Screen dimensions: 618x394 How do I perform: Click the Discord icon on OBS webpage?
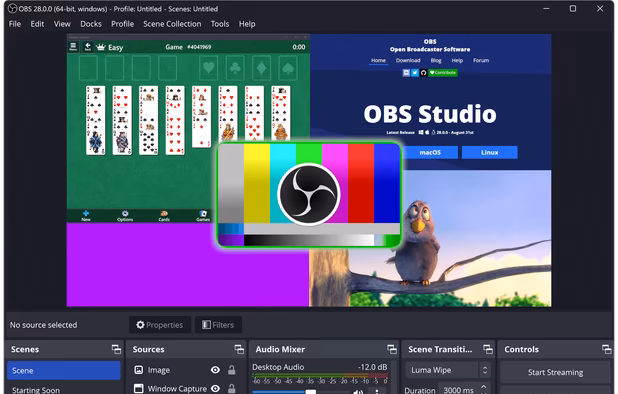(406, 72)
